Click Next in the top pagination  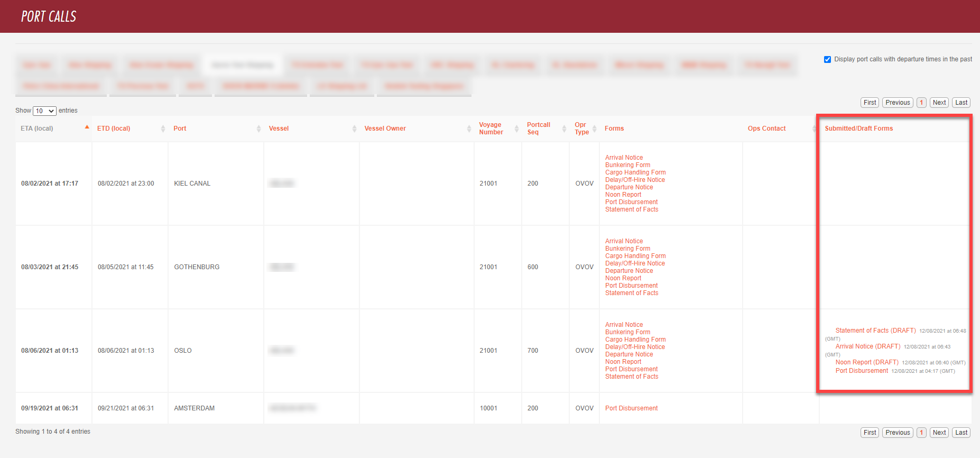coord(939,103)
